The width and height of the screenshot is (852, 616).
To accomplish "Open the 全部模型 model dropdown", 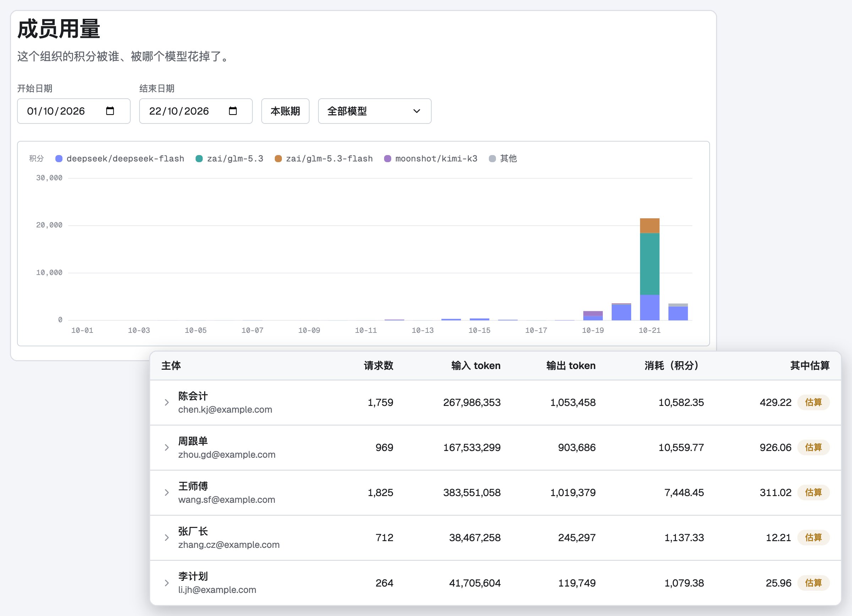I will click(x=375, y=111).
